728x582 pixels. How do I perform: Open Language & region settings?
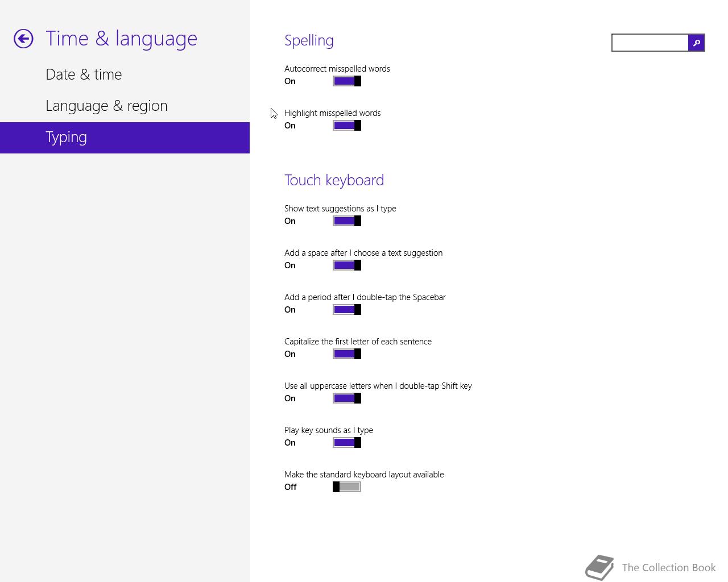(106, 106)
